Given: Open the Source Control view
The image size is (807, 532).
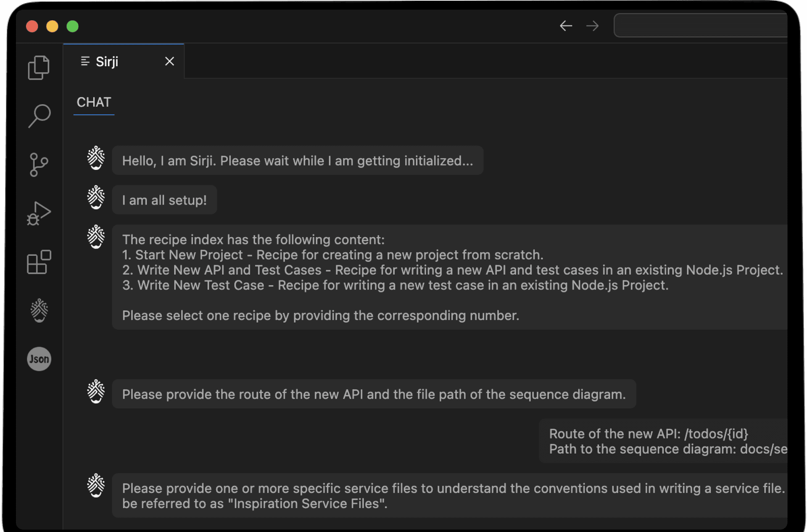Looking at the screenshot, I should pyautogui.click(x=39, y=164).
